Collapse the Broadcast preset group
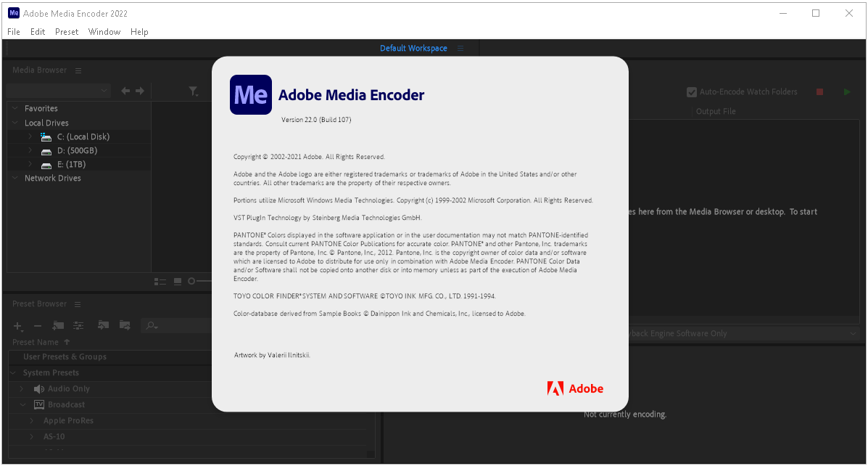Viewport: 868px width, 466px height. tap(22, 404)
